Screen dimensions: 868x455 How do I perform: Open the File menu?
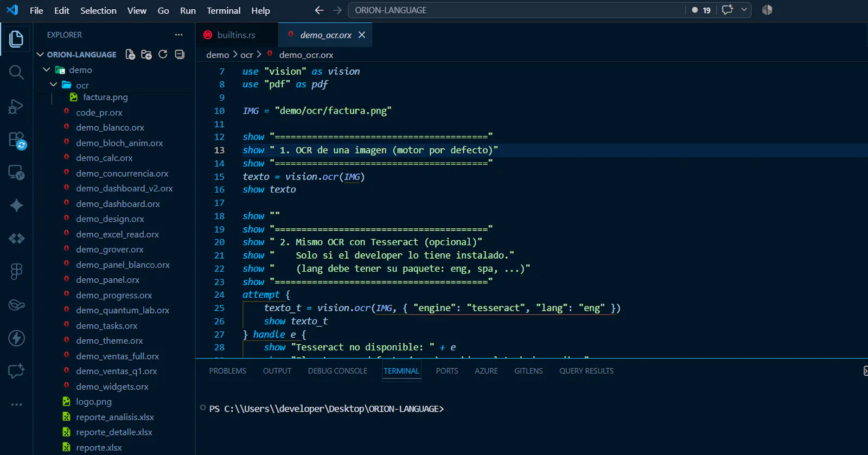click(x=36, y=10)
